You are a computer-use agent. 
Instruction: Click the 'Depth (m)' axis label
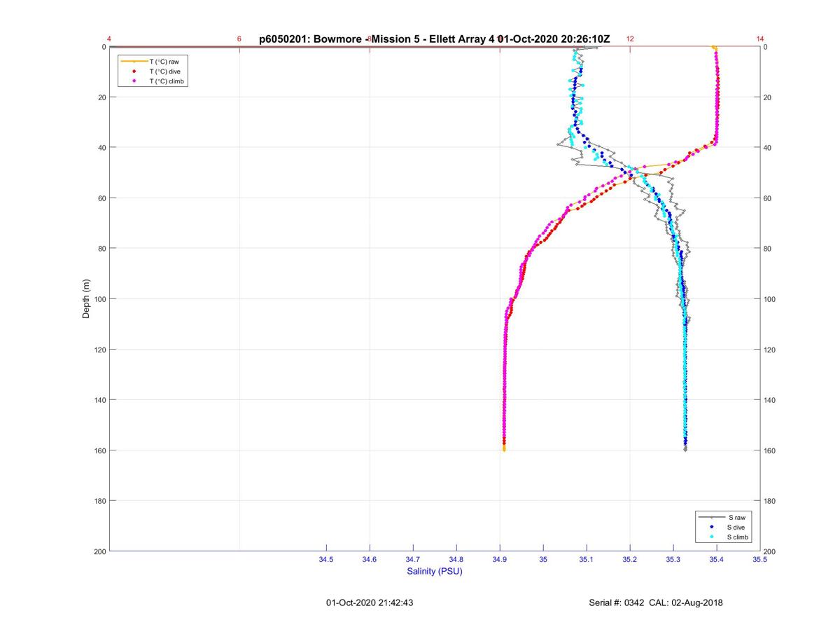pos(87,299)
